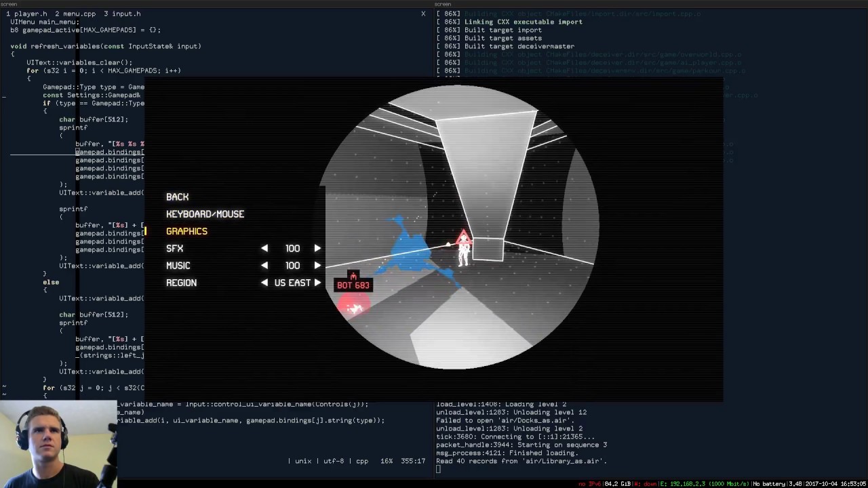Click 'UIMenu main_menu;' code line
This screenshot has width=868, height=488.
[45, 22]
